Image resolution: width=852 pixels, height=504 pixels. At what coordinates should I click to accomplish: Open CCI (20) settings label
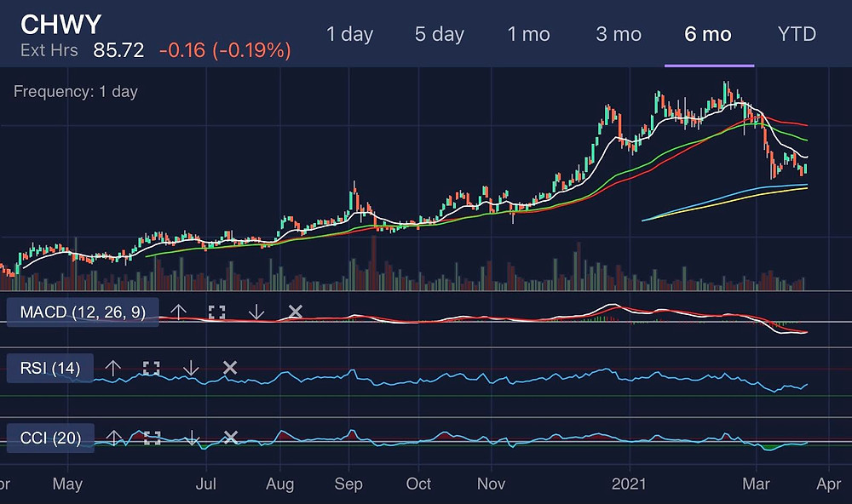[x=50, y=438]
